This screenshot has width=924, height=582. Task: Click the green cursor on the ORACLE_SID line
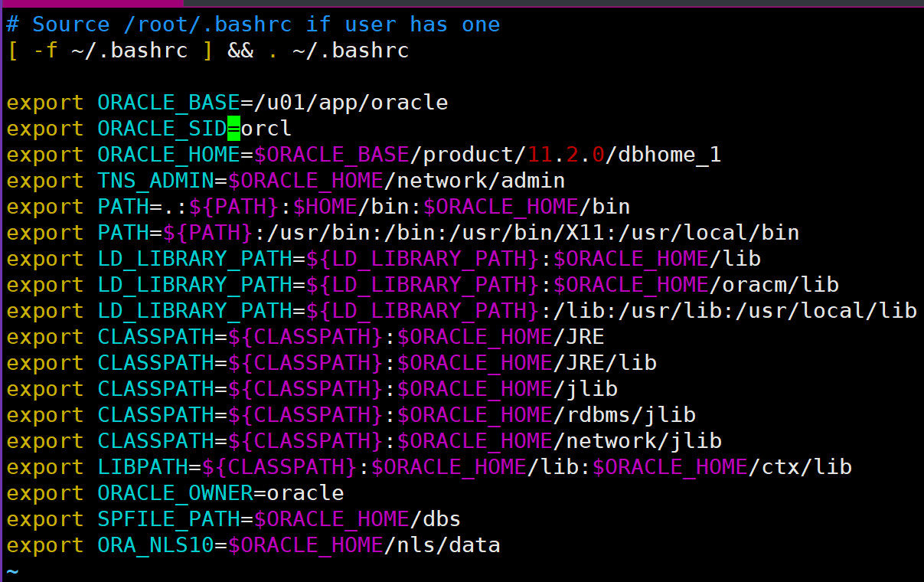pyautogui.click(x=234, y=128)
